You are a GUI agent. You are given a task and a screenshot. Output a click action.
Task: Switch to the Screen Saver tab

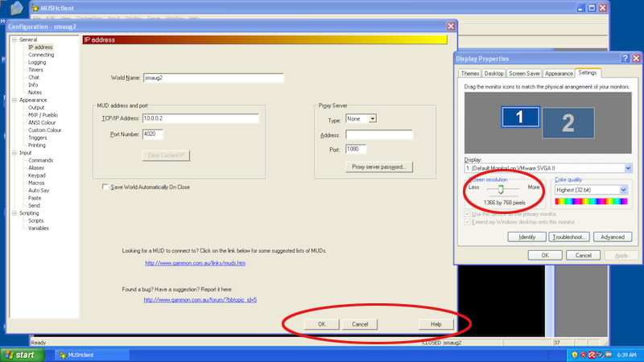(524, 73)
